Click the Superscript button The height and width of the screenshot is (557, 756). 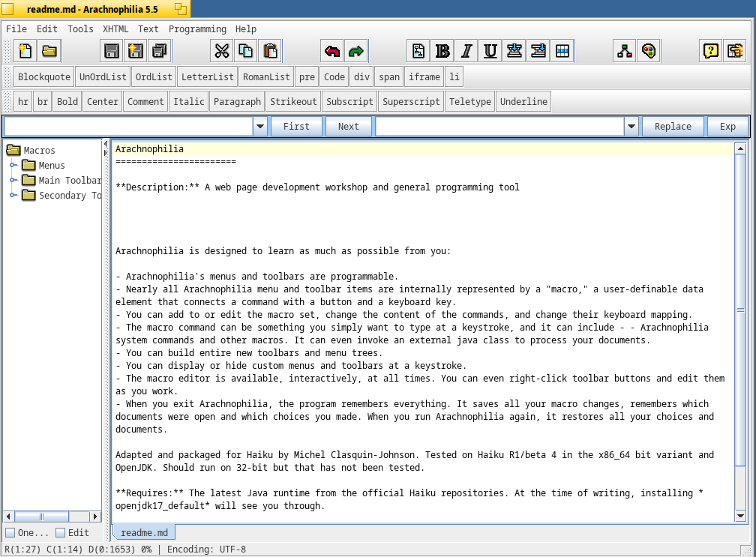[411, 102]
